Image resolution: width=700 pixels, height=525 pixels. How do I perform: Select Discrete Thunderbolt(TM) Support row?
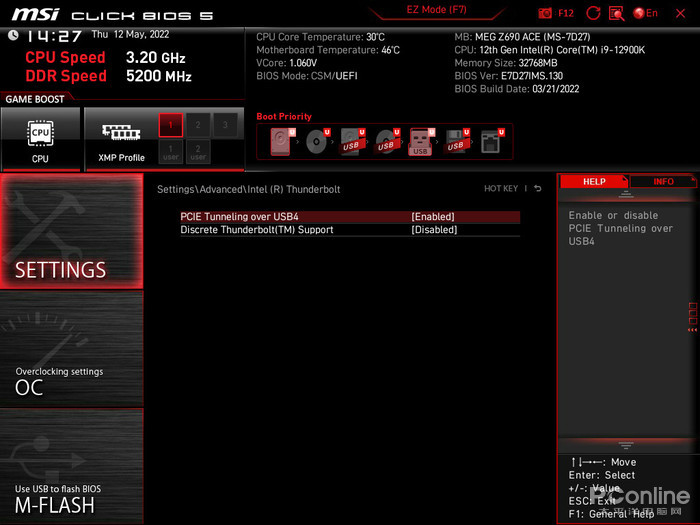click(350, 230)
